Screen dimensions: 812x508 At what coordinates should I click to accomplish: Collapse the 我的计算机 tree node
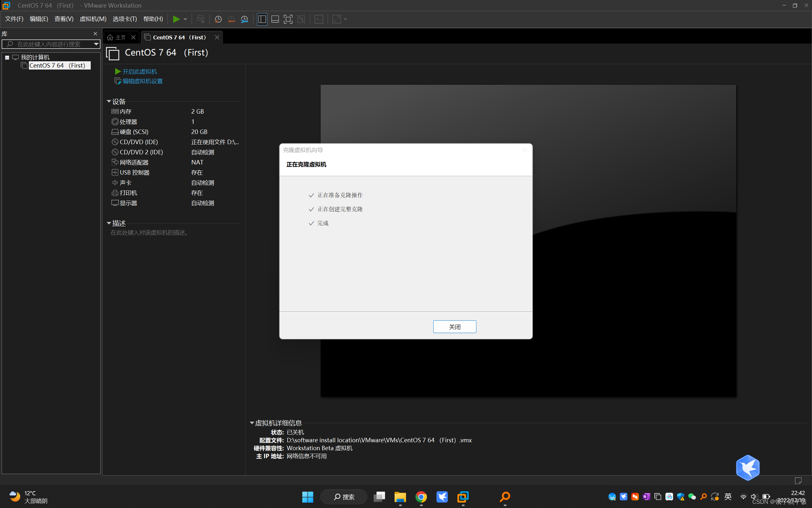pyautogui.click(x=7, y=57)
